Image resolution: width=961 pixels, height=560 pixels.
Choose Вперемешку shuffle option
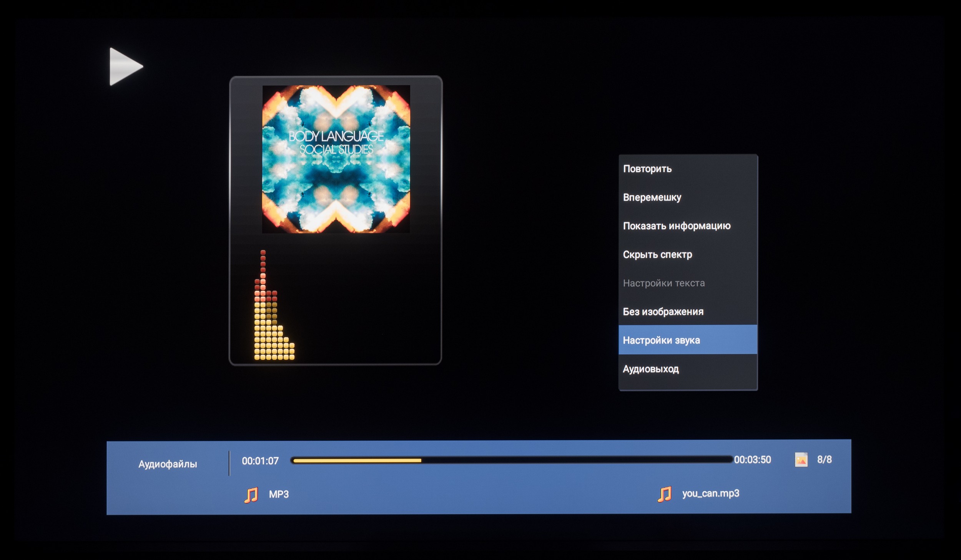tap(652, 197)
